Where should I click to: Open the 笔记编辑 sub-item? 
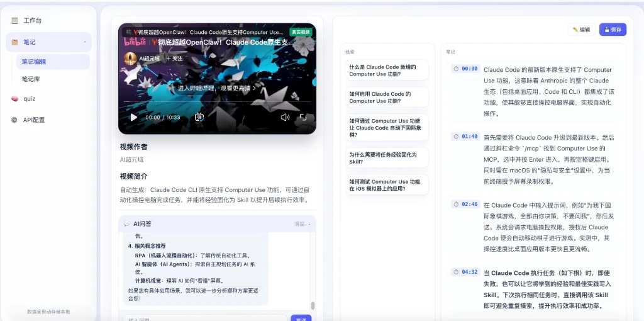pos(53,62)
